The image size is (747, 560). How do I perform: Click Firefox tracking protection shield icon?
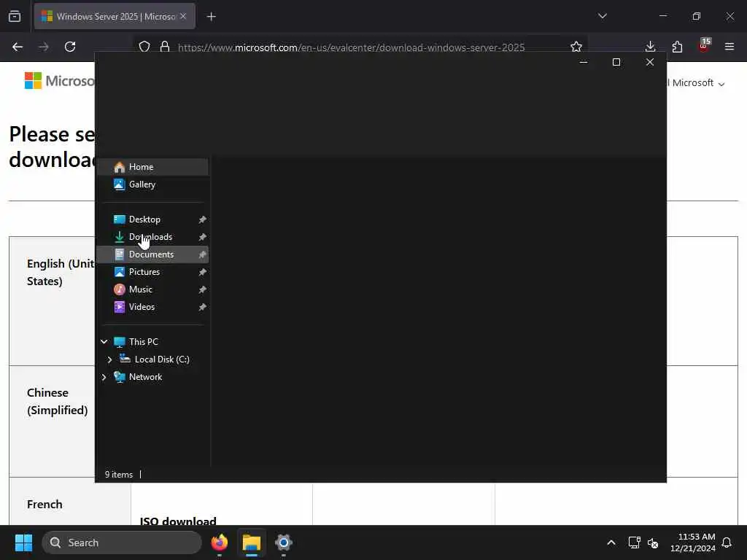(144, 47)
